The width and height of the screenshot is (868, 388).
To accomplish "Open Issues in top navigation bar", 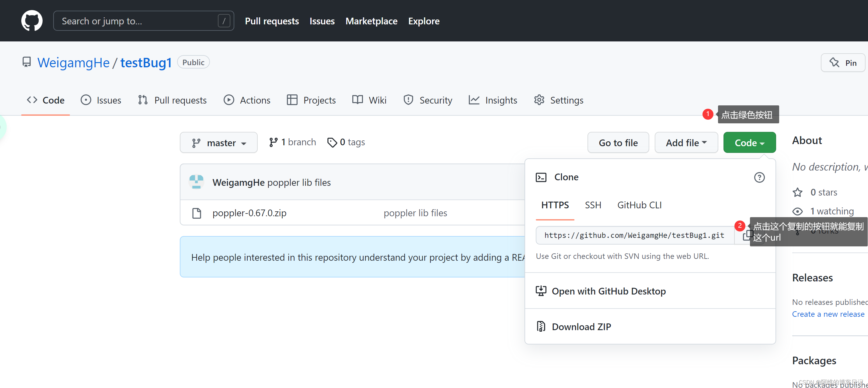I will tap(322, 21).
